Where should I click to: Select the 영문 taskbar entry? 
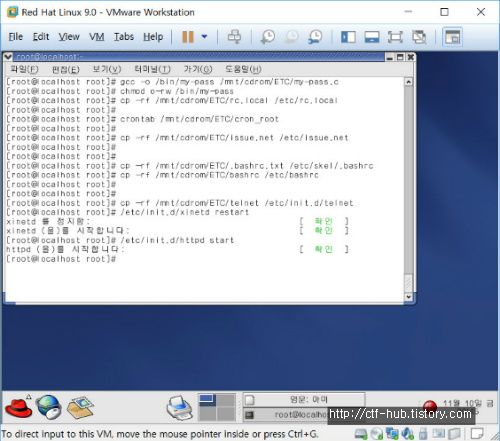(304, 400)
